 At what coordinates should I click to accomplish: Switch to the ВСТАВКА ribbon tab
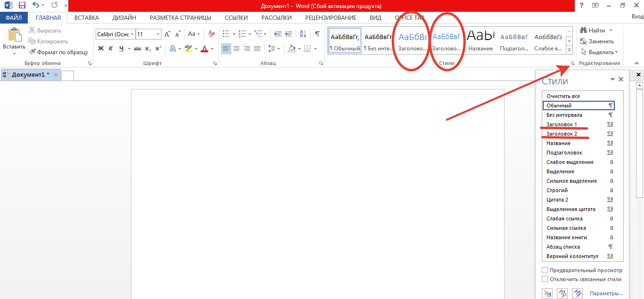pos(87,18)
